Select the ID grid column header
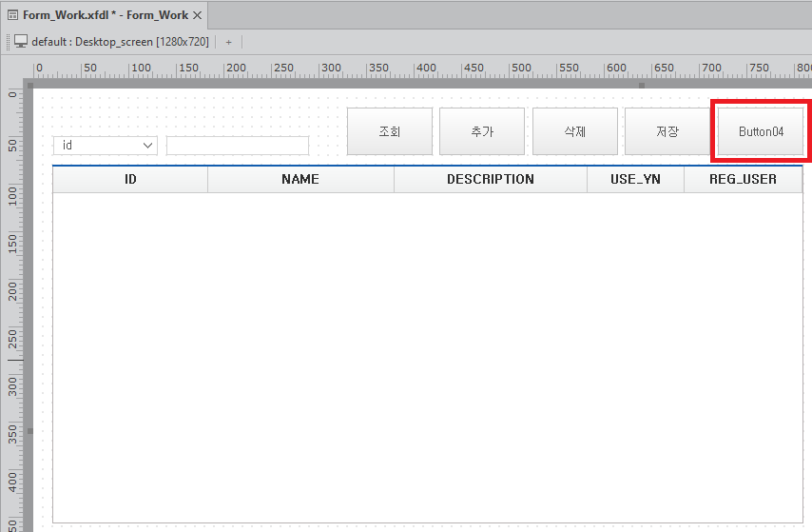 130,179
